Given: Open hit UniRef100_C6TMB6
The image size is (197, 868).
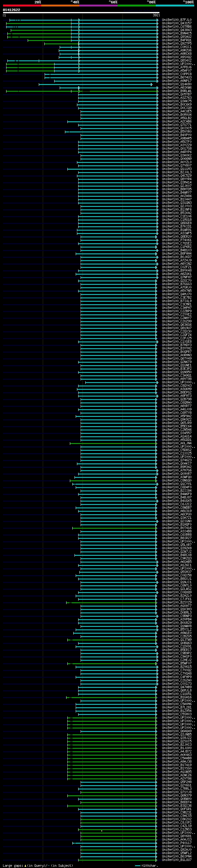Looking at the screenshot, I should coord(176,26).
